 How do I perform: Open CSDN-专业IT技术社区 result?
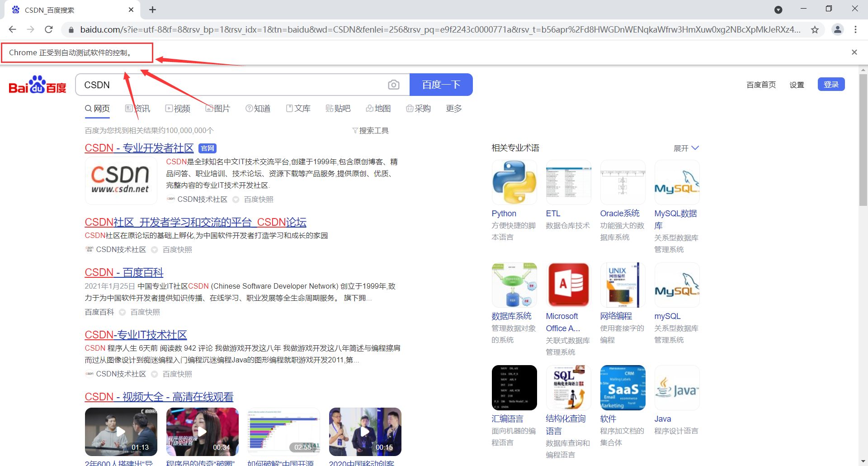point(136,335)
